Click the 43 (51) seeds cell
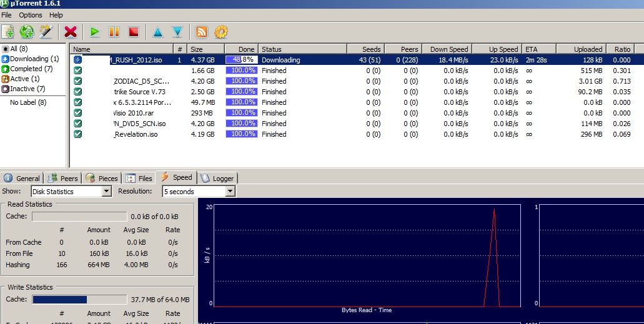This screenshot has height=324, width=644. (370, 59)
